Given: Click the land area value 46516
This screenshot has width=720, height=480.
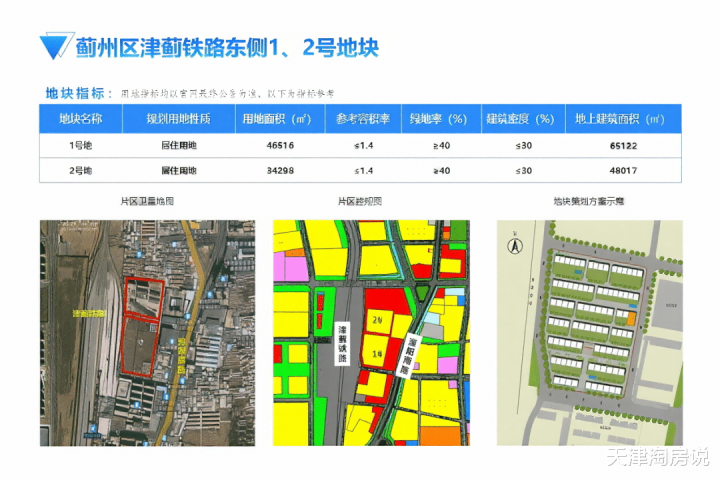Looking at the screenshot, I should [x=280, y=146].
